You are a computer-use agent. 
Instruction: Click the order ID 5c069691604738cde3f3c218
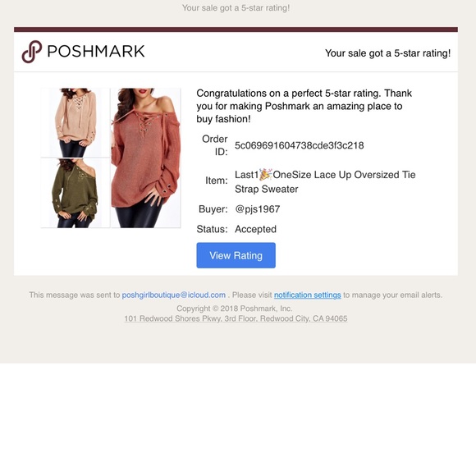(299, 145)
